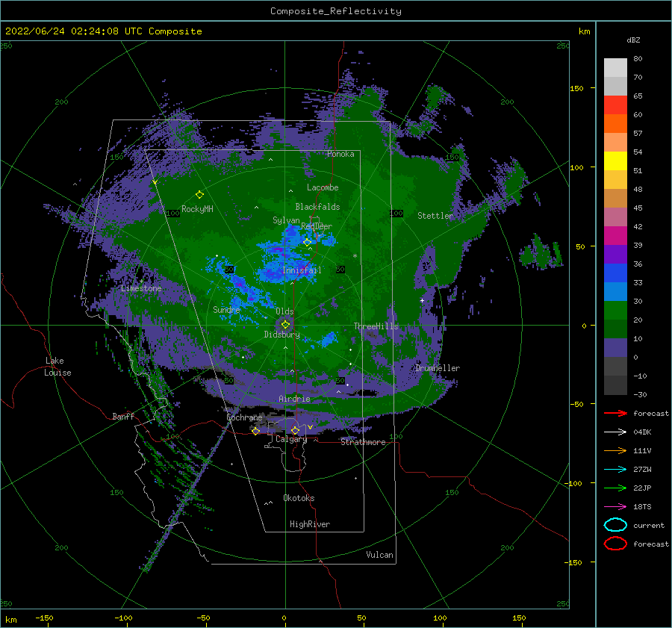Image resolution: width=672 pixels, height=628 pixels.
Task: Click the HighRiver city label
Action: [310, 524]
